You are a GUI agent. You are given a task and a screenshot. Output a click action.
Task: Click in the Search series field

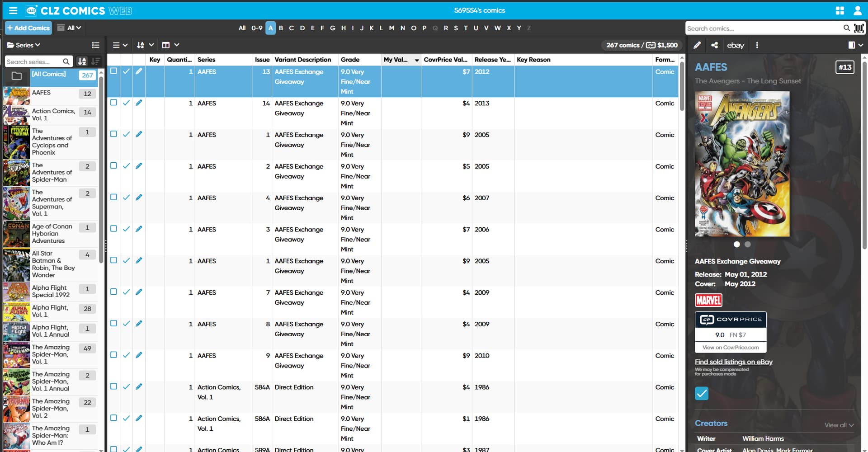[33, 61]
